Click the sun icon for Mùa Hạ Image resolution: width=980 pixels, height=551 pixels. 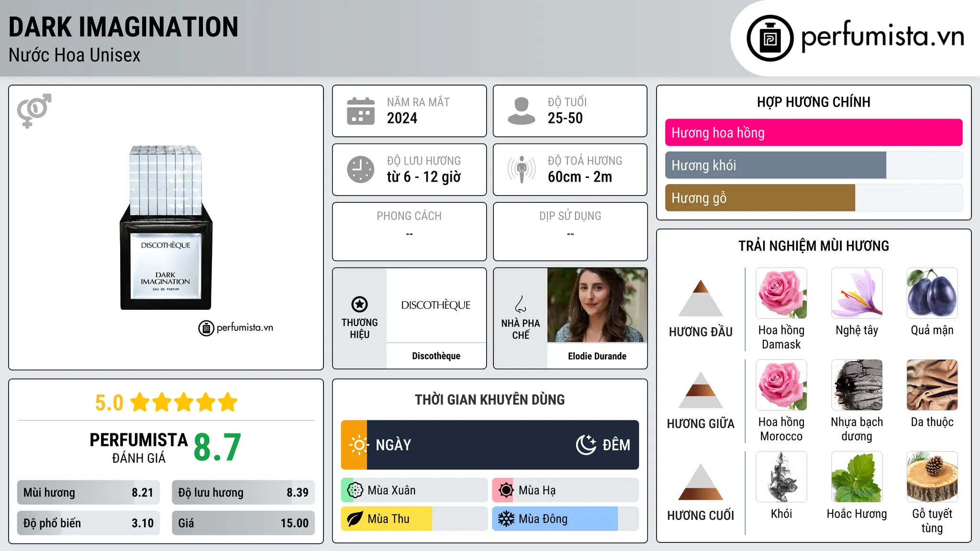click(506, 490)
